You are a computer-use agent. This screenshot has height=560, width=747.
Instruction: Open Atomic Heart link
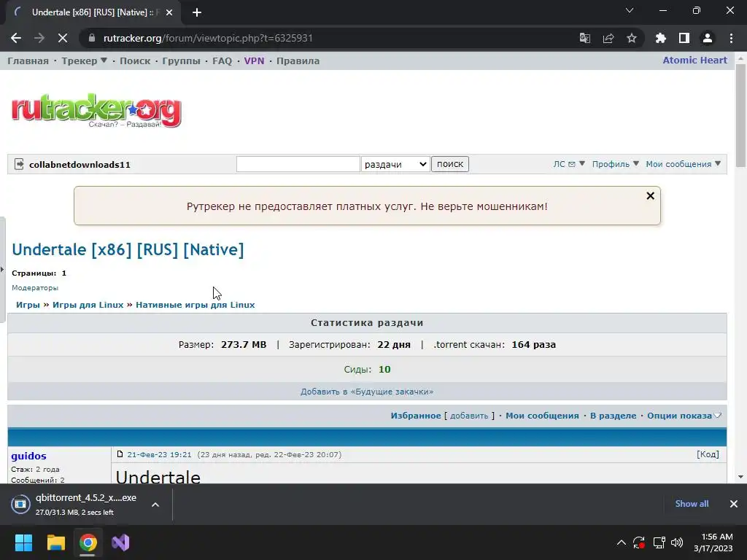pos(695,60)
